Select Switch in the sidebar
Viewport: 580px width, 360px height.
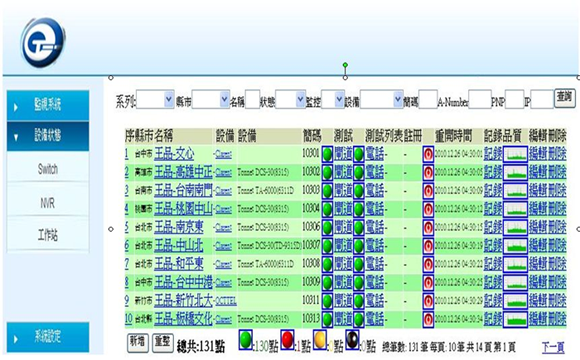tap(48, 169)
